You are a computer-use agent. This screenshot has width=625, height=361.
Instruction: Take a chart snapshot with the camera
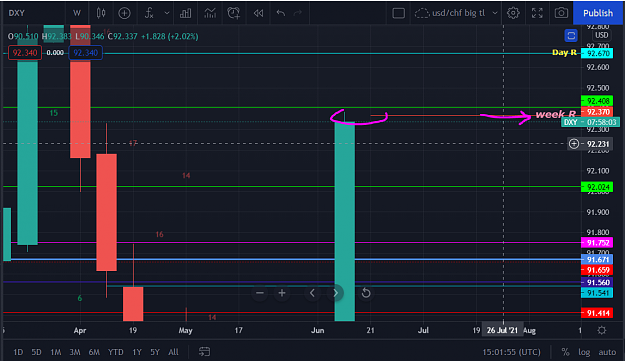(561, 13)
